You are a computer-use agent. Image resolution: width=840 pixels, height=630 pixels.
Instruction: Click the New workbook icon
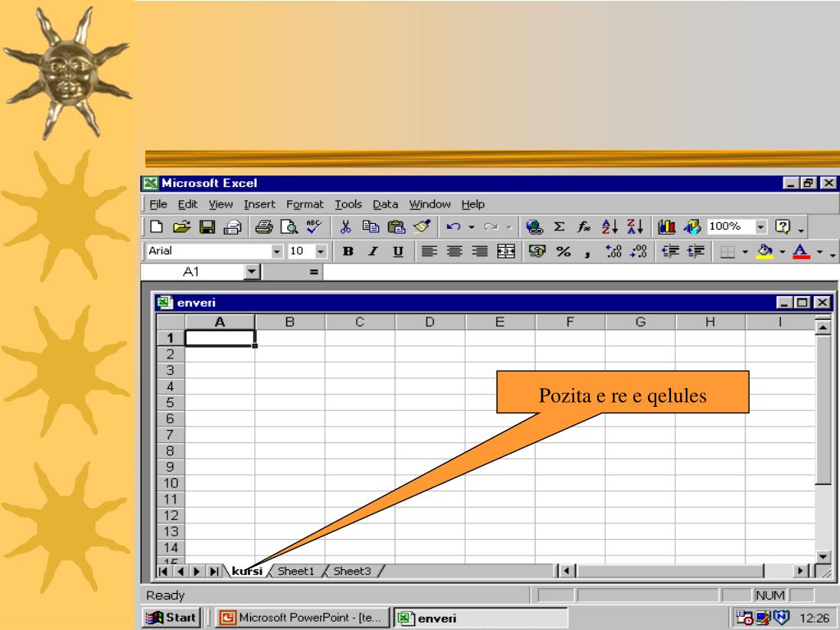[156, 226]
